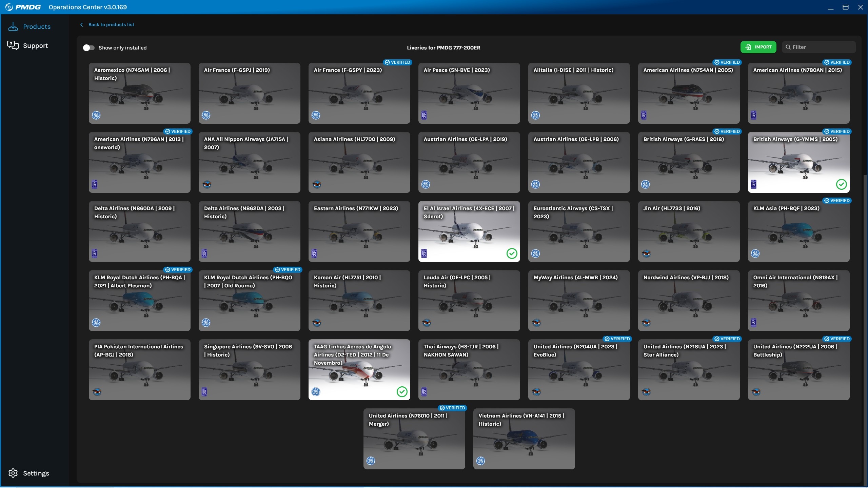The width and height of the screenshot is (868, 488).
Task: Click installed checkmark on TAAG Angola card
Action: click(x=402, y=392)
